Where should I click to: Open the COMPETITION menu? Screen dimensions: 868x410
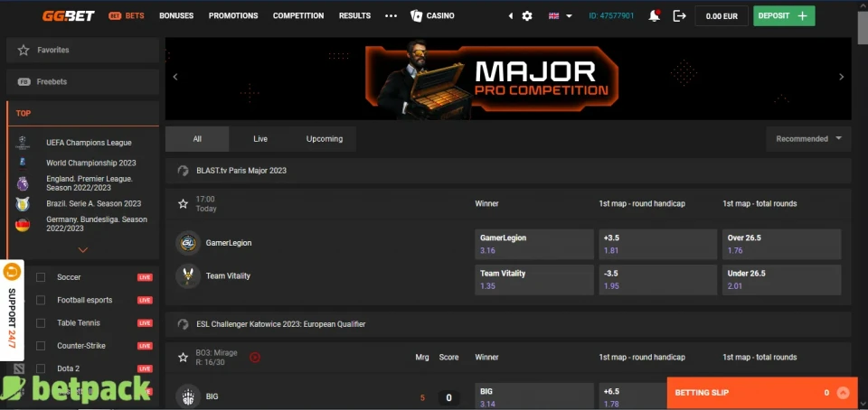[298, 16]
